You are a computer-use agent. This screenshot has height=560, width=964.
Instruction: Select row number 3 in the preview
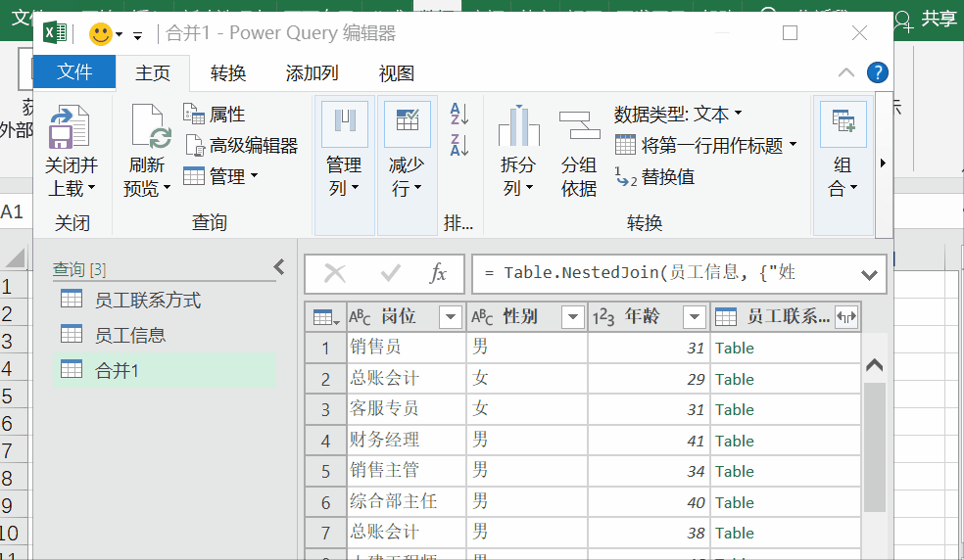[326, 409]
